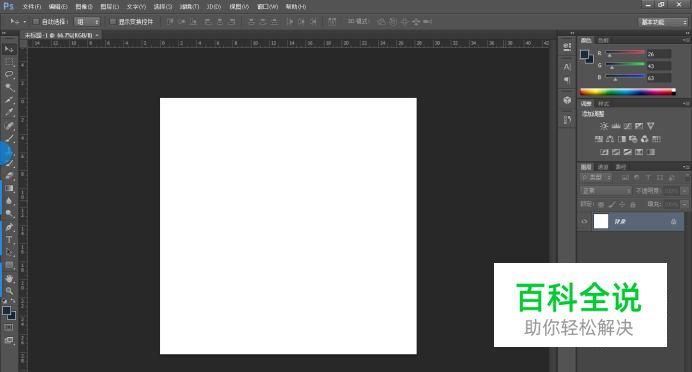Add an Invert adjustment

[x=604, y=152]
